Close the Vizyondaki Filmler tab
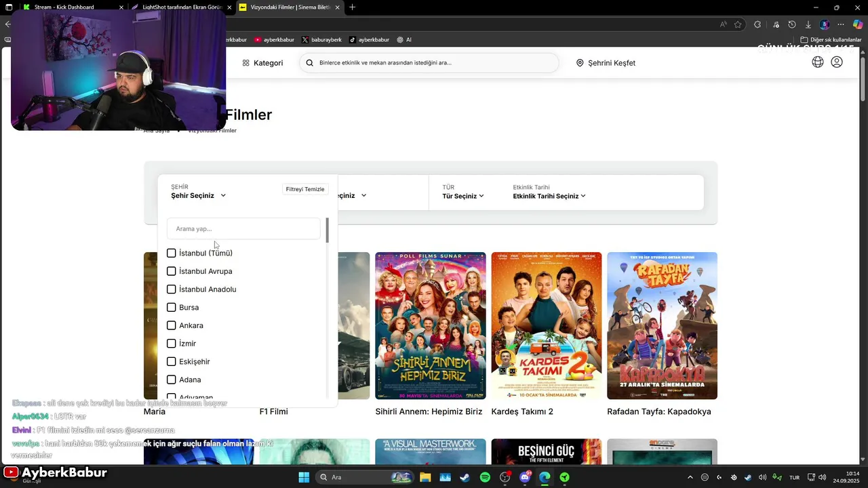The height and width of the screenshot is (488, 868). coord(337,7)
